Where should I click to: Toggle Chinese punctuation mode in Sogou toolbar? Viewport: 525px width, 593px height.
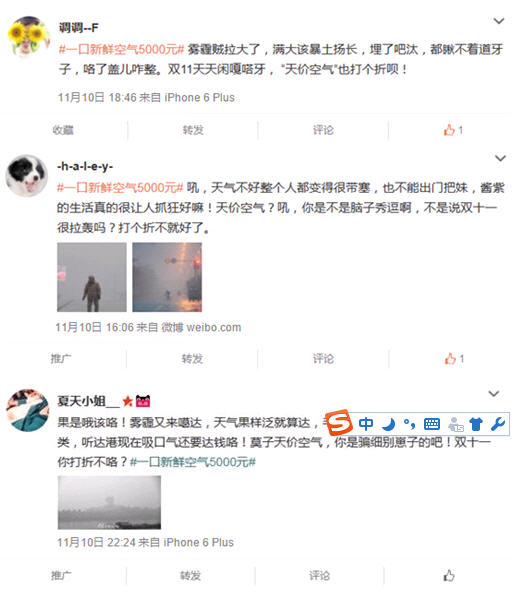(409, 424)
